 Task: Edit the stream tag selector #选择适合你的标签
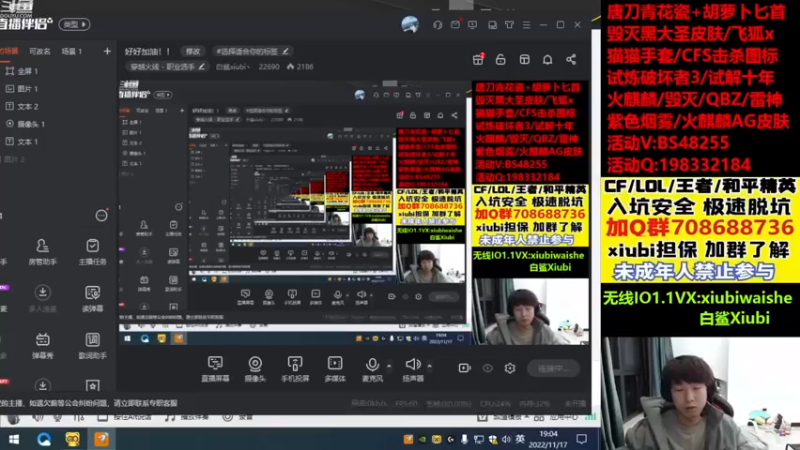coord(252,51)
